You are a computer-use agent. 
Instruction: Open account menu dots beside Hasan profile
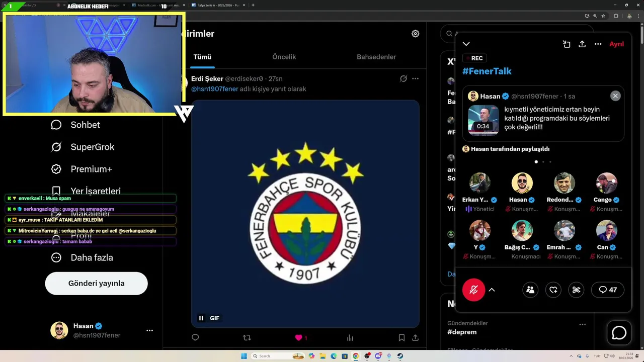pos(149,330)
